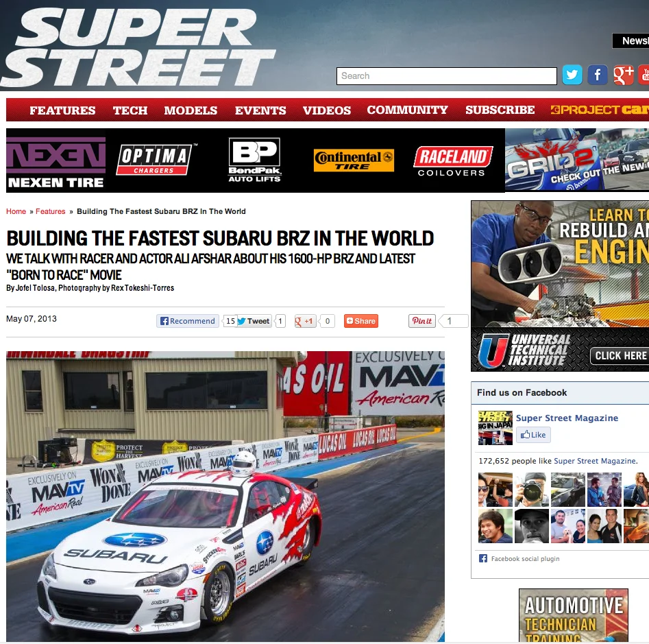Click the Continental Tire sponsor logo
This screenshot has height=644, width=649.
354,160
